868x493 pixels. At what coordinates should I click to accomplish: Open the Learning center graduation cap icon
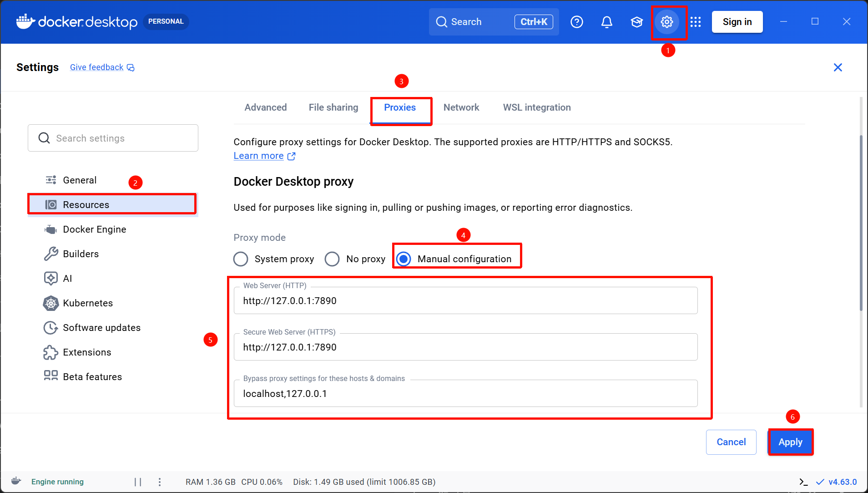pos(637,22)
